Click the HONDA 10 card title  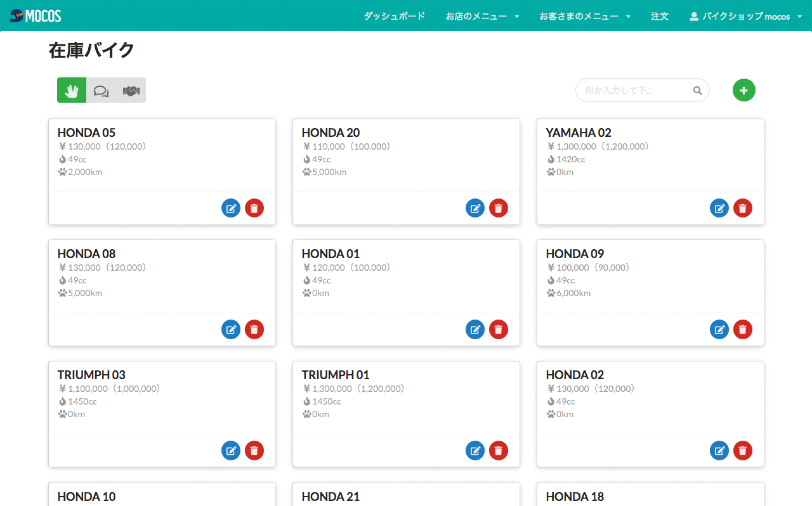coord(86,496)
